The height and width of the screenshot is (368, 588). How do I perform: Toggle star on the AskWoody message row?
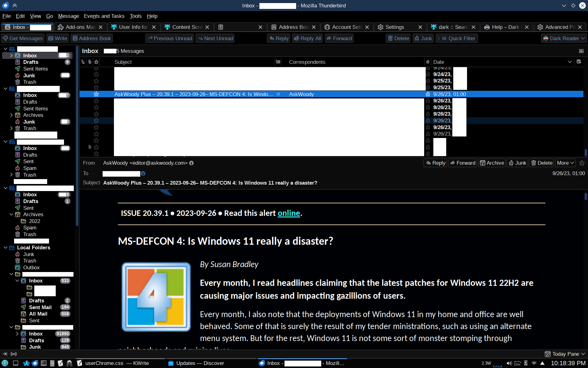pyautogui.click(x=96, y=94)
